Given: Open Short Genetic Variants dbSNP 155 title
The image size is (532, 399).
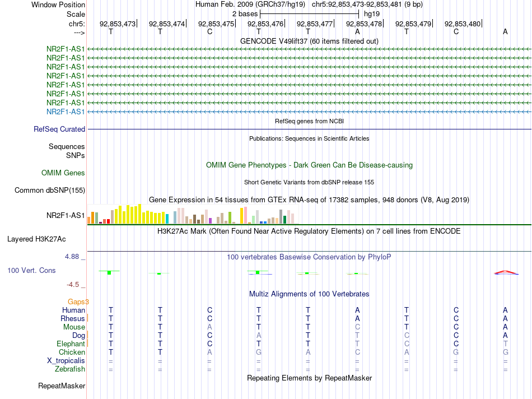Looking at the screenshot, I should (x=309, y=182).
